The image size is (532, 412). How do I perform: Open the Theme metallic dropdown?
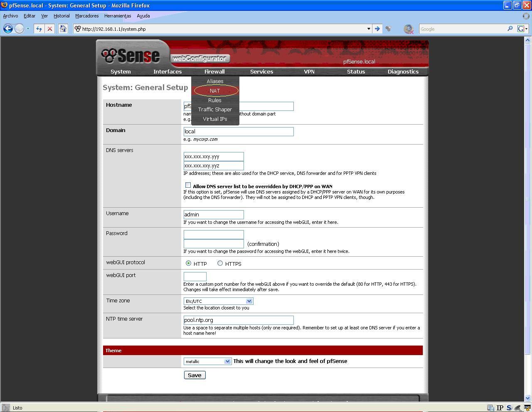coord(207,361)
